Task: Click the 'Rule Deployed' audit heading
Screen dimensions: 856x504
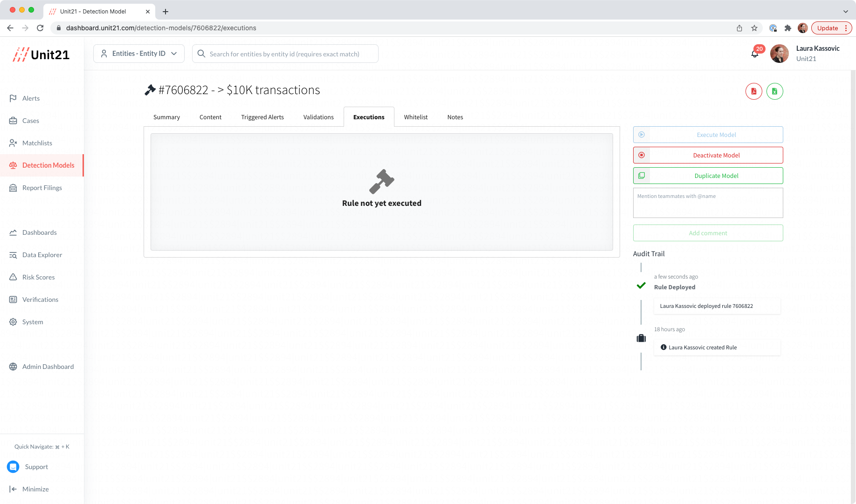Action: 675,287
